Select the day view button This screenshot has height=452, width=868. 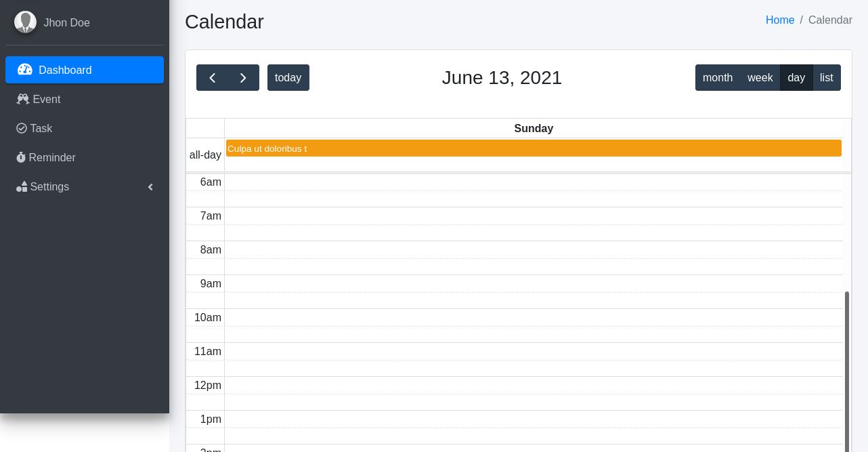[796, 78]
